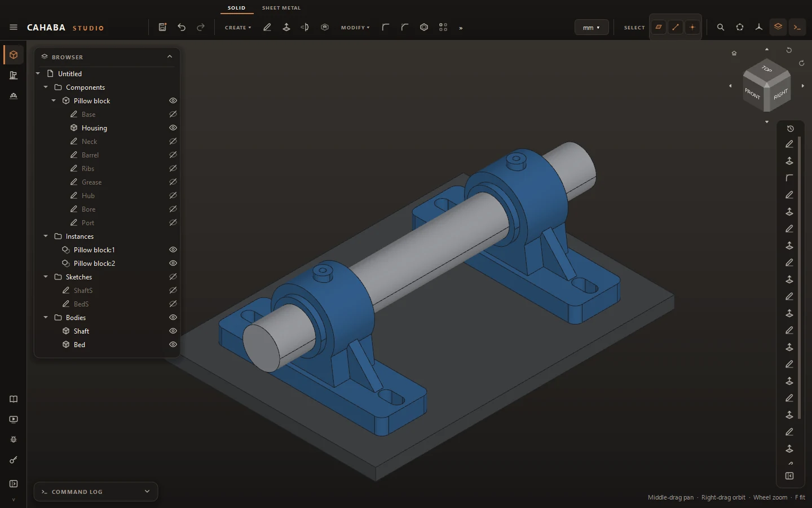This screenshot has height=508, width=812.
Task: Click the home view icon near the view cube
Action: tap(734, 53)
